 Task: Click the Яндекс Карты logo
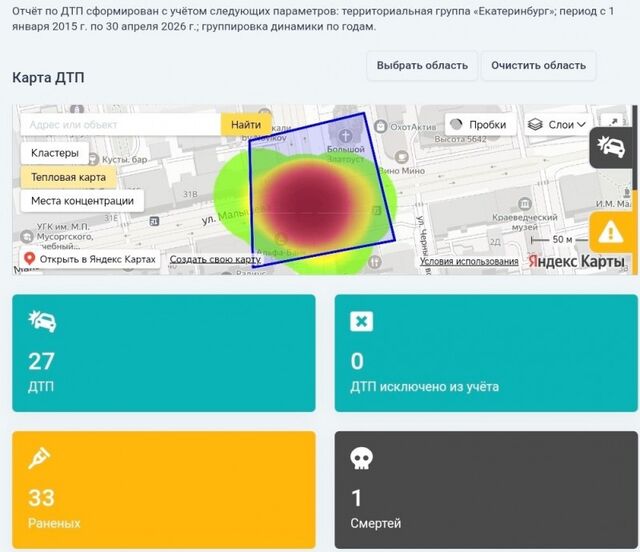coord(577,261)
